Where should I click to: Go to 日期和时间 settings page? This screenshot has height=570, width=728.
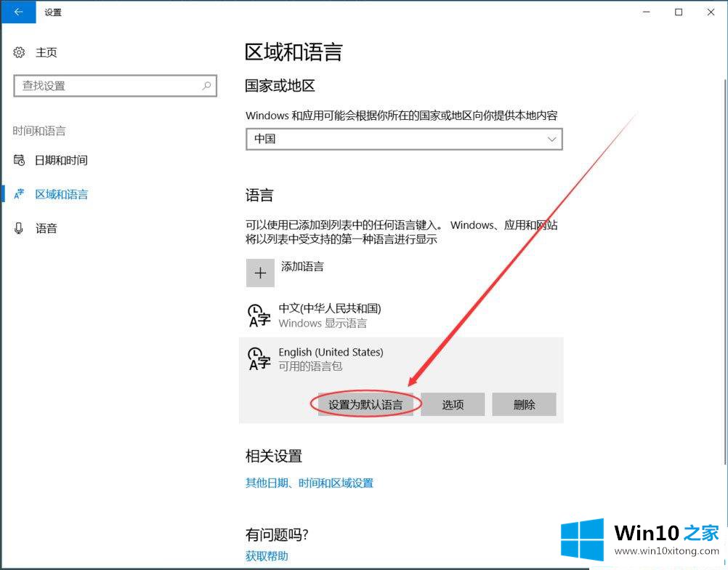[61, 160]
